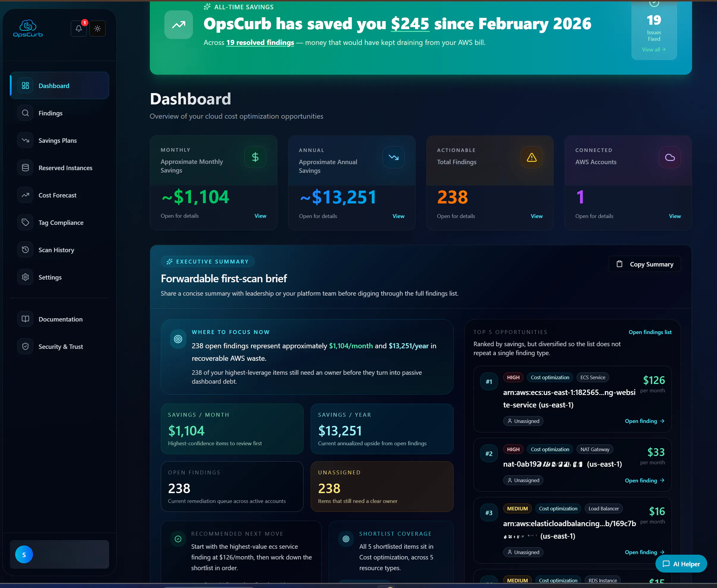Click the Savings Plans trend-down icon
This screenshot has height=588, width=717.
(x=25, y=140)
